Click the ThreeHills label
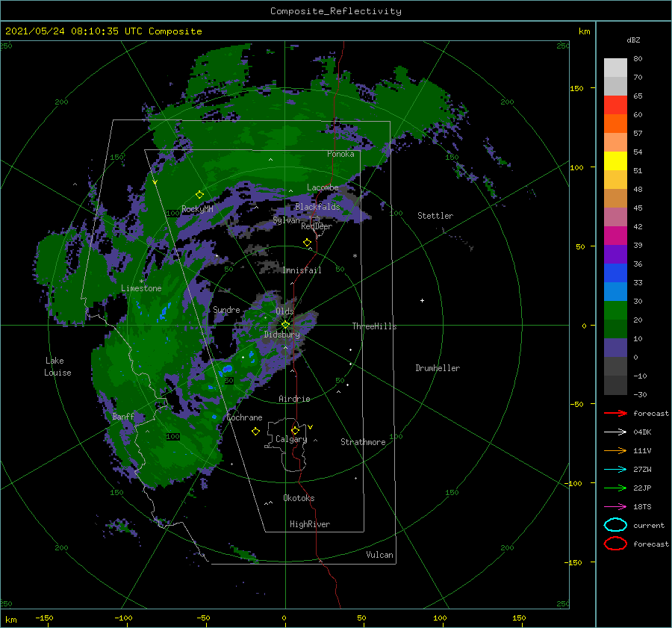This screenshot has height=628, width=672. click(374, 326)
